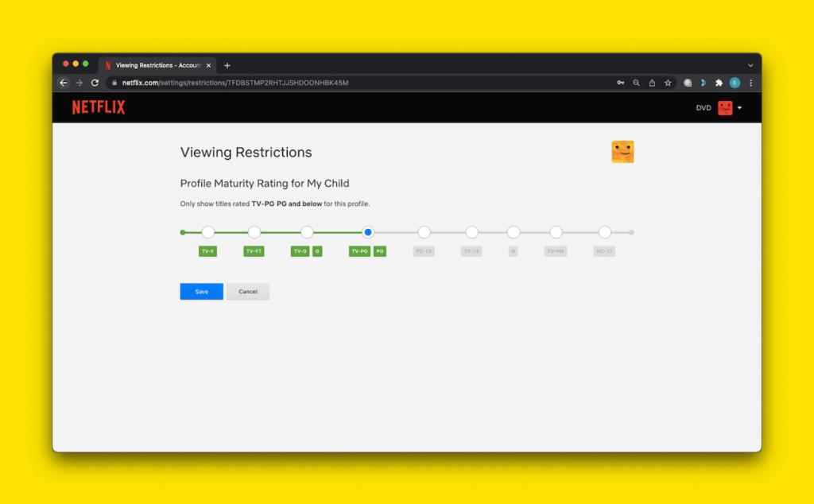Click the browser back arrow

click(x=64, y=83)
